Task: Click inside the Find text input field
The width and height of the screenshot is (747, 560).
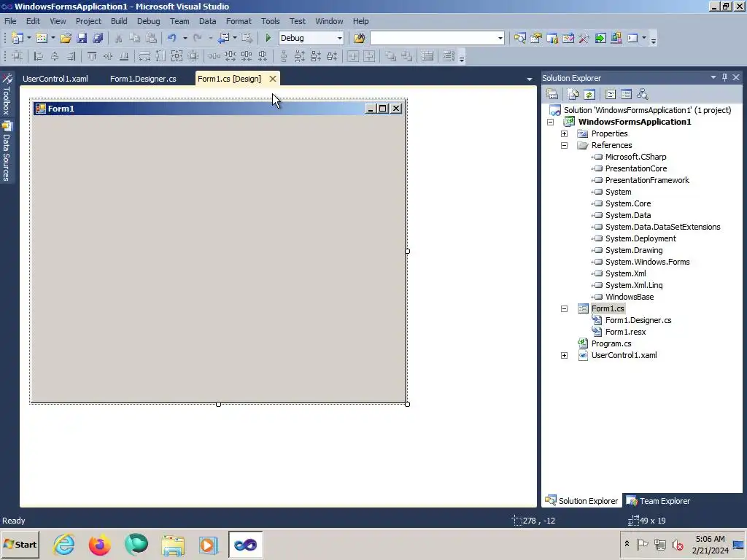Action: (433, 38)
